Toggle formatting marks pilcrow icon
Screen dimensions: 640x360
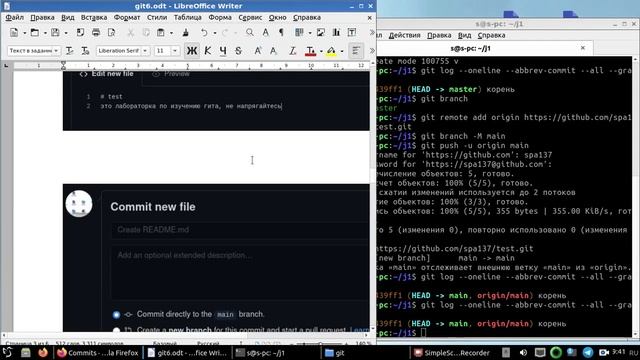pyautogui.click(x=281, y=33)
